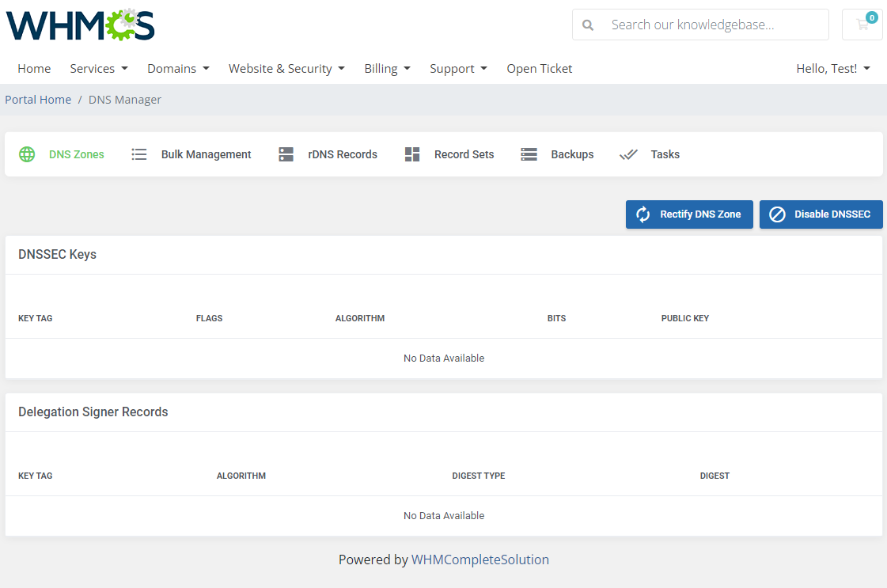The image size is (887, 588).
Task: Click the DIGEST TYPE column header
Action: click(x=479, y=476)
